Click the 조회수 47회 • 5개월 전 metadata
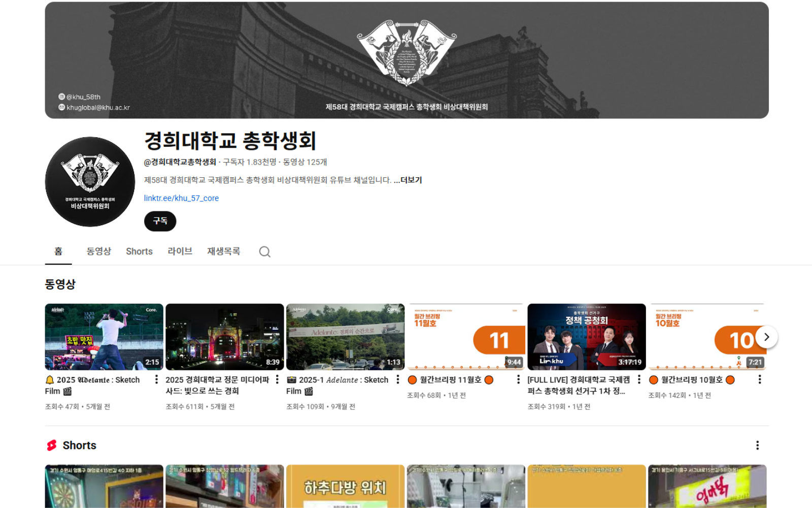Image resolution: width=812 pixels, height=508 pixels. pyautogui.click(x=78, y=406)
